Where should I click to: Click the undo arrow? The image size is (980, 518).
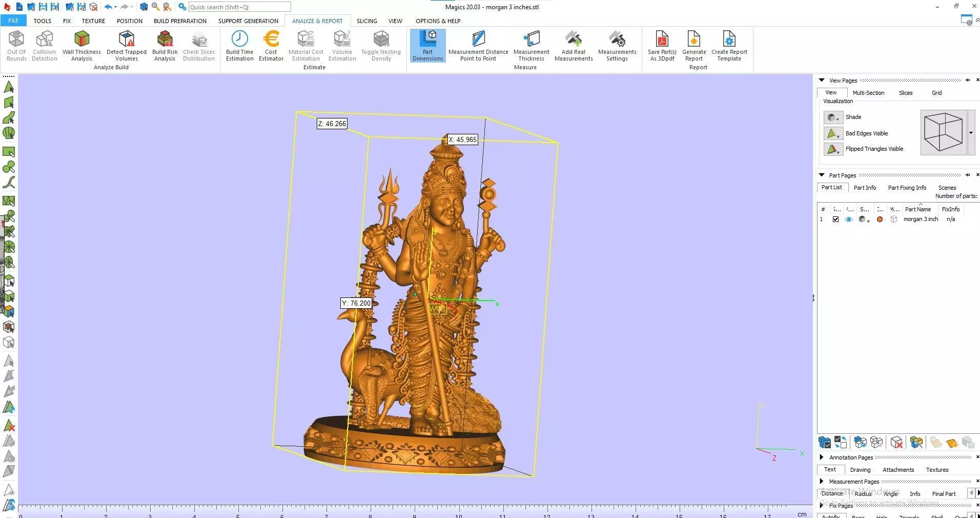108,7
